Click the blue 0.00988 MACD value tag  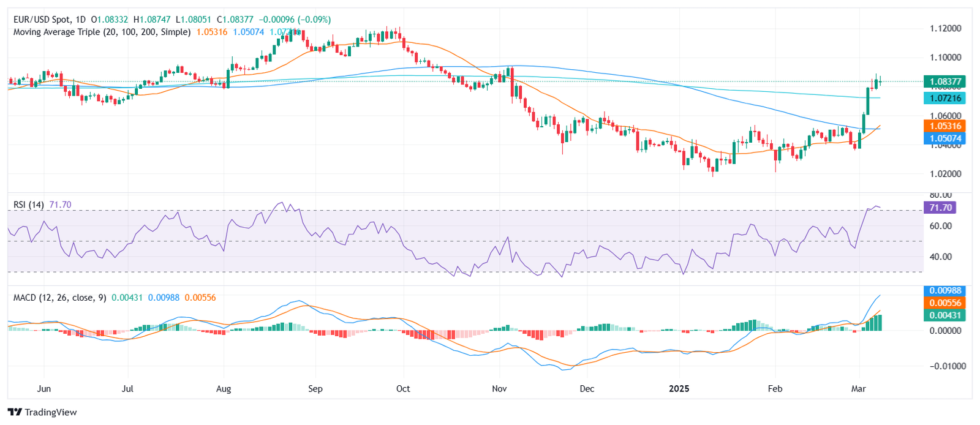(x=945, y=290)
